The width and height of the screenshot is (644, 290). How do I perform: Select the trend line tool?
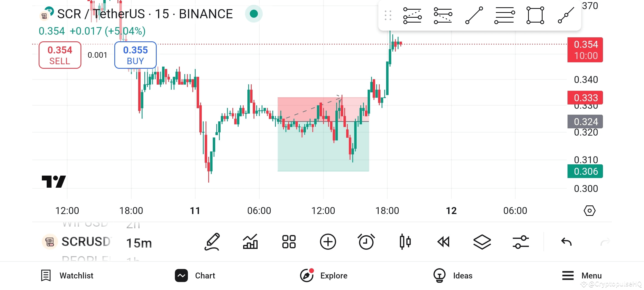point(474,15)
